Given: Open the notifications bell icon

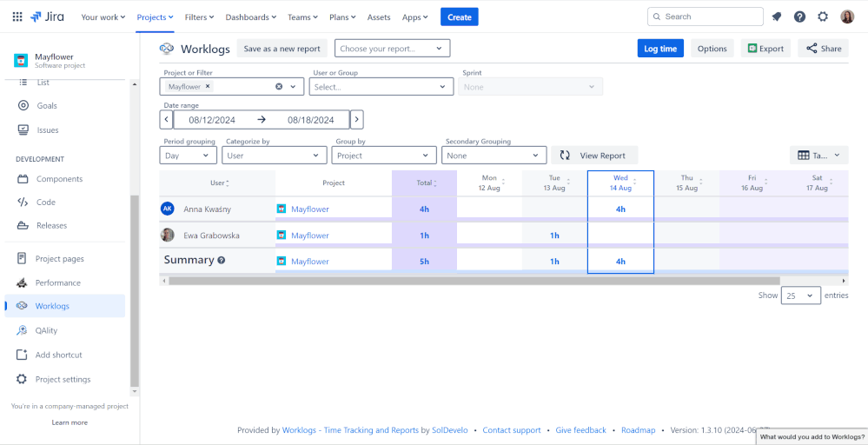Looking at the screenshot, I should coord(776,17).
